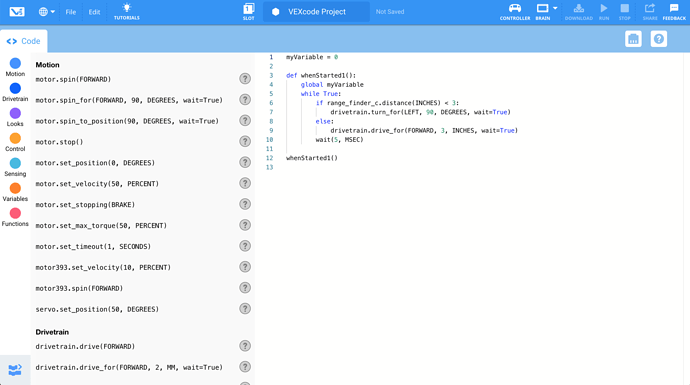Expand the Brain dropdown arrow
Image resolution: width=690 pixels, height=385 pixels.
(555, 8)
